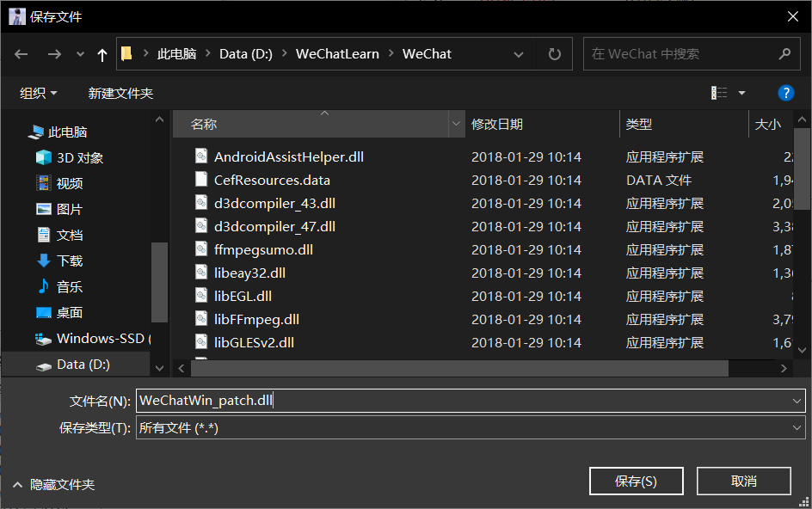
Task: Click 此电脑 in the address path
Action: tap(176, 54)
